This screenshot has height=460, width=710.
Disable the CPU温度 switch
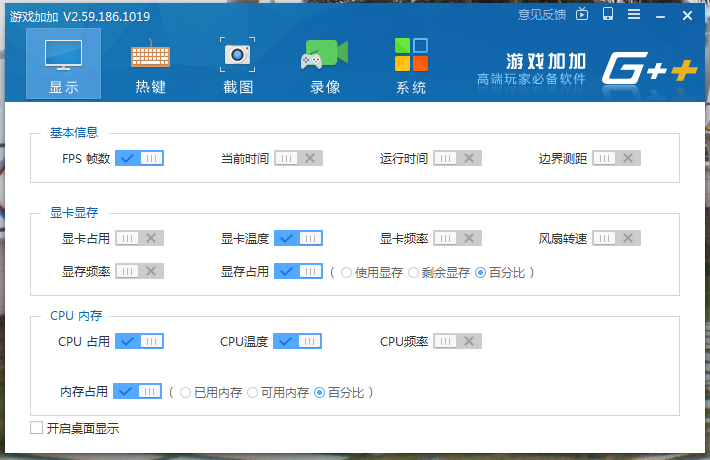coord(297,341)
